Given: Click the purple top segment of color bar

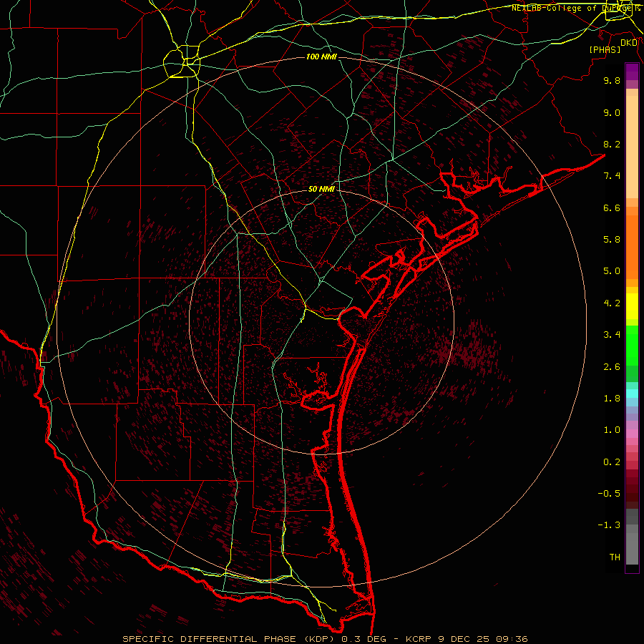Looking at the screenshot, I should (x=632, y=72).
